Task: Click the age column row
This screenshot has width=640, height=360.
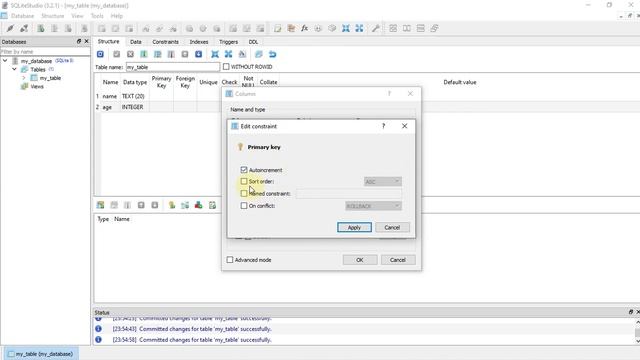Action: [x=159, y=107]
